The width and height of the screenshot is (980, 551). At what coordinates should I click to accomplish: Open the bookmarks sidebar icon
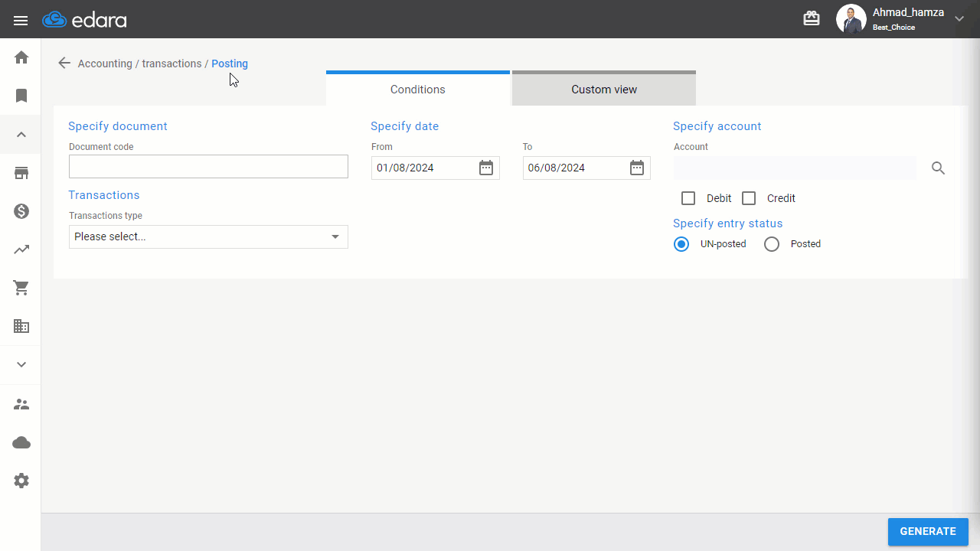pyautogui.click(x=21, y=96)
